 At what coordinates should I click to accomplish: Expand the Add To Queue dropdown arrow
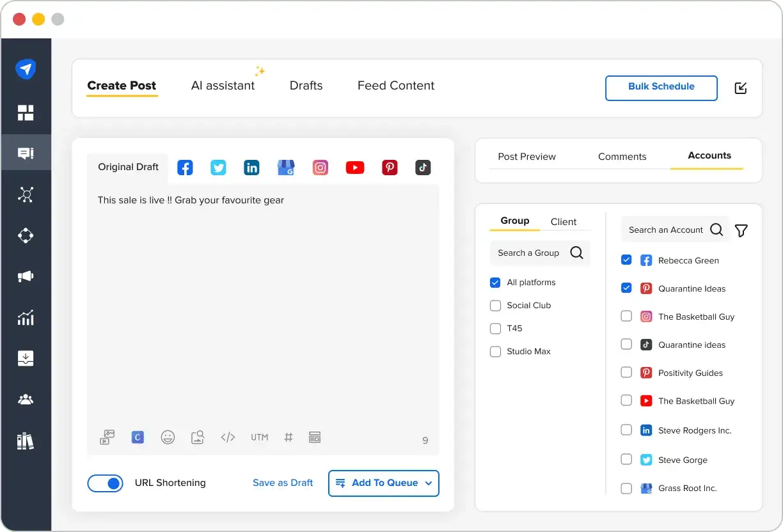point(428,483)
